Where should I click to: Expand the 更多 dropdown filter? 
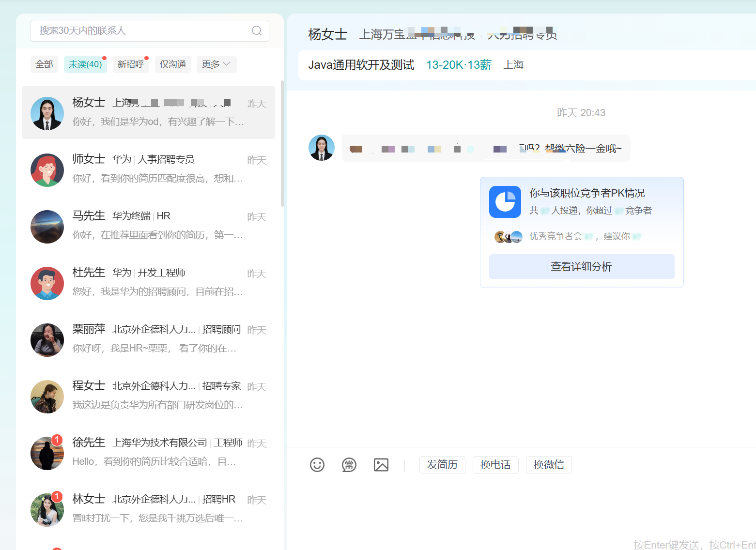click(x=216, y=64)
